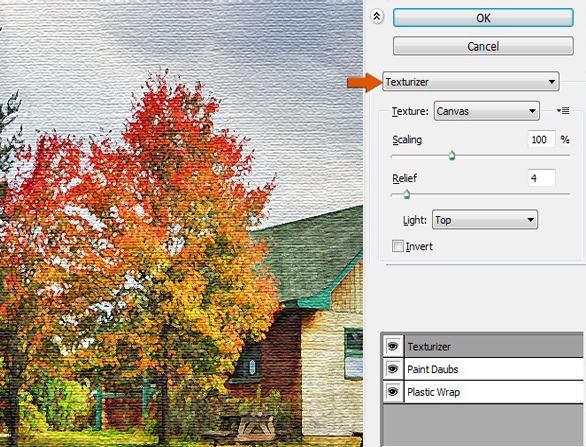Open the texture panel flyout menu icon

point(563,111)
